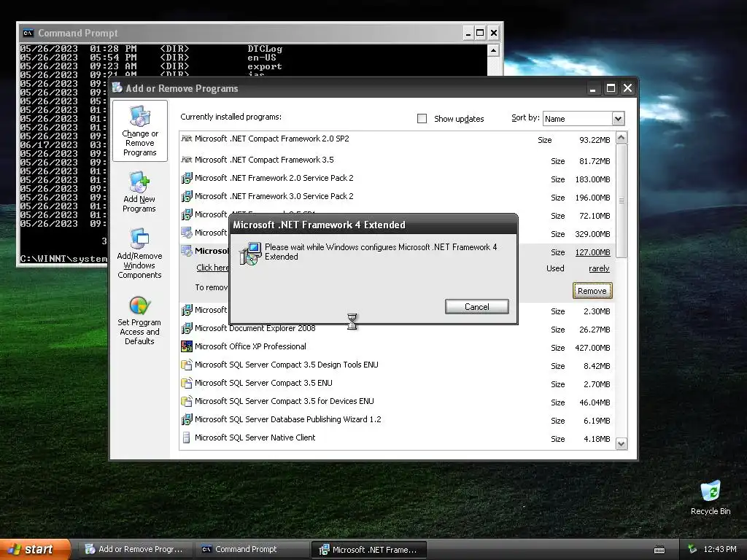Select Microsoft .NET Framework 3.0 Service Pack 2

click(398, 197)
